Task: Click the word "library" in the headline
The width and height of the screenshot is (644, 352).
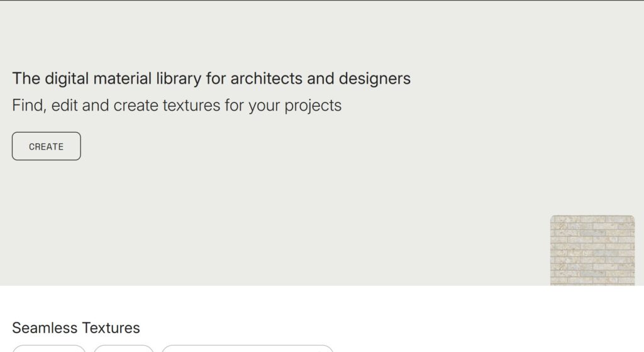Action: [x=179, y=79]
